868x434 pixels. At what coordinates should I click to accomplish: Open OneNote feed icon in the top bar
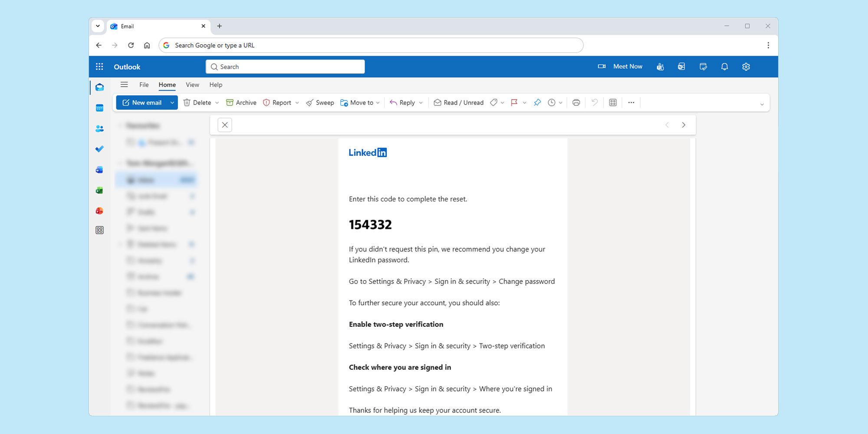[x=681, y=66]
